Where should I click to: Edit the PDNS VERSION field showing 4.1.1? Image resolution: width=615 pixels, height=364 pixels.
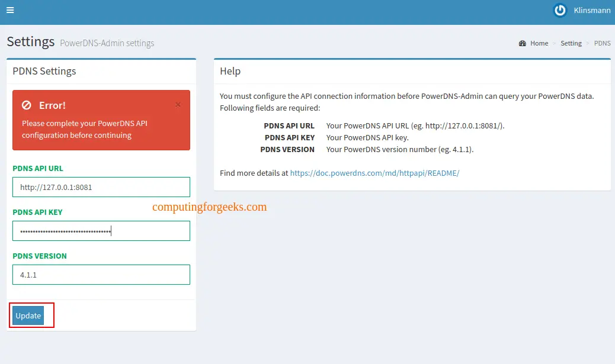click(101, 275)
